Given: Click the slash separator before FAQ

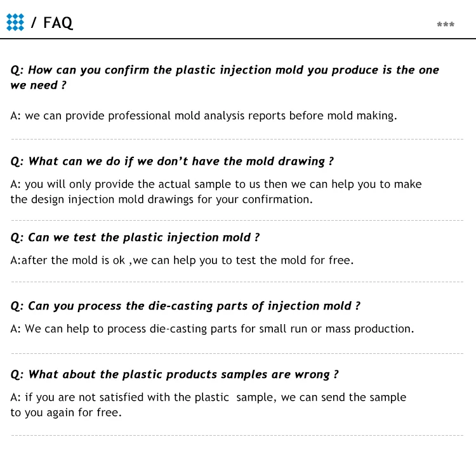Looking at the screenshot, I should [34, 23].
